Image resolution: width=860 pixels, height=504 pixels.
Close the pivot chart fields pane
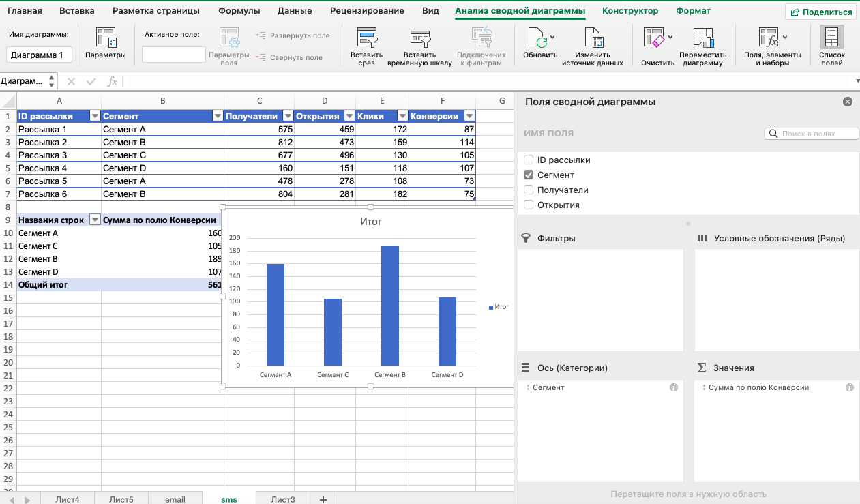pyautogui.click(x=848, y=102)
